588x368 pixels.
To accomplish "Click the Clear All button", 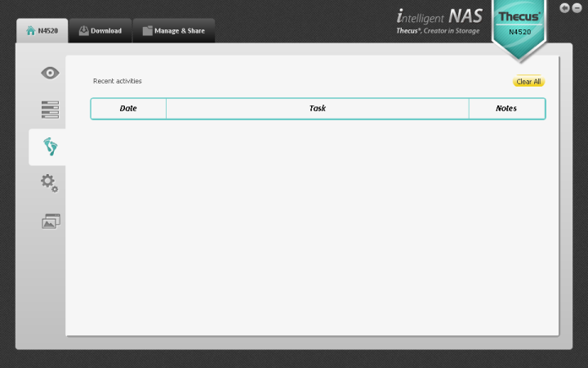I will click(528, 82).
